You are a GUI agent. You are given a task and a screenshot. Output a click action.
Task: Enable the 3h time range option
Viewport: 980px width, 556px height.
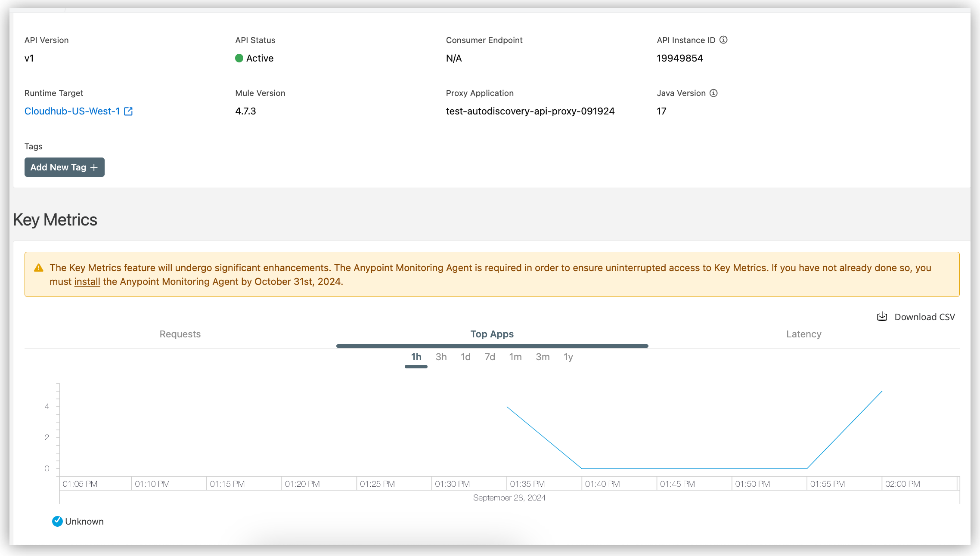[440, 357]
